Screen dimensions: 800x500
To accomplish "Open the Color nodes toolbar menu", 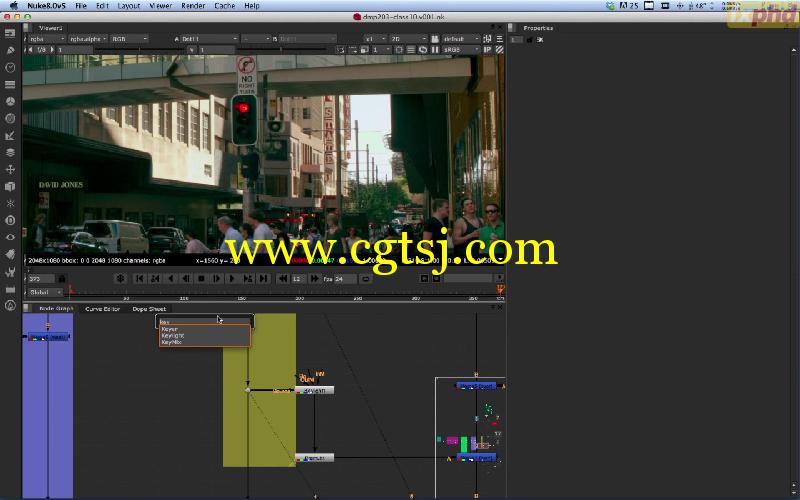I will (10, 102).
